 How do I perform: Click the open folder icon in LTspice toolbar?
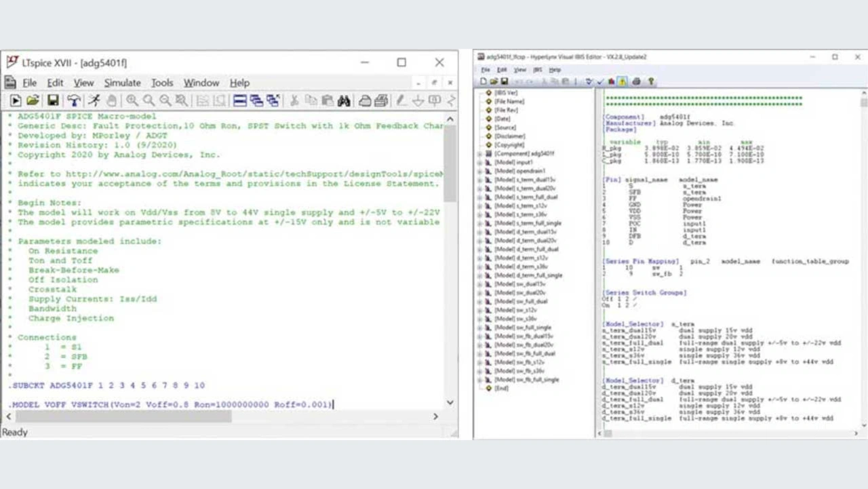click(x=33, y=100)
